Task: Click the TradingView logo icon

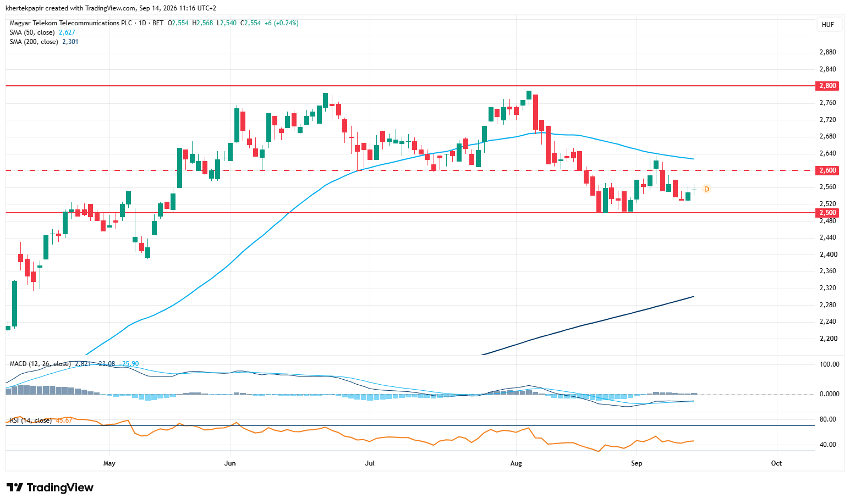Action: 15,488
